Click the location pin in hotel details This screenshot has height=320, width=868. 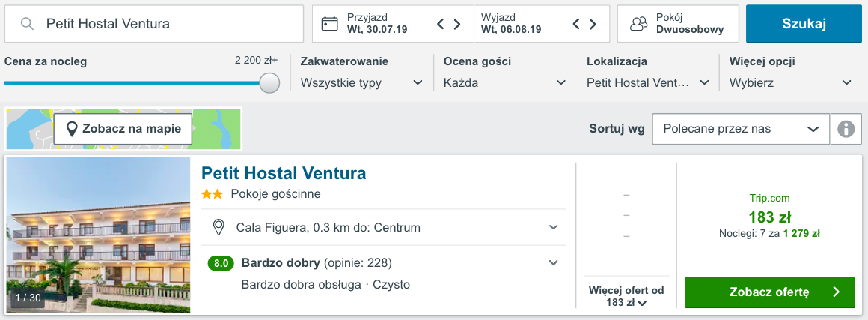(218, 227)
